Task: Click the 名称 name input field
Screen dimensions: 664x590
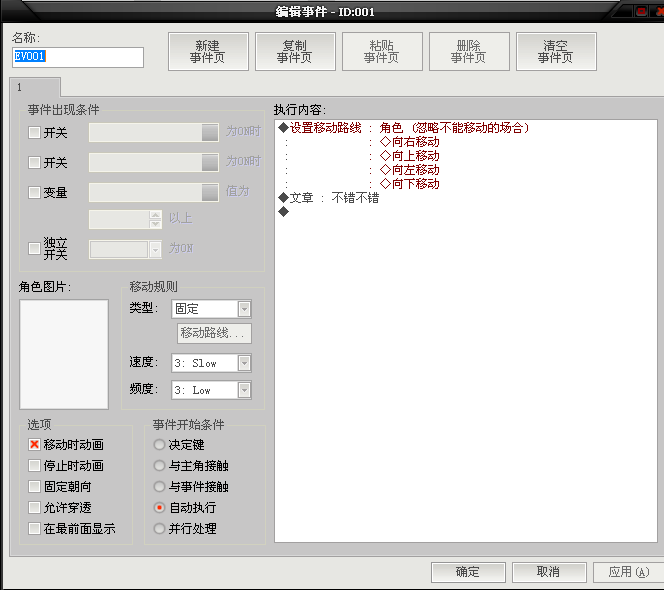Action: tap(78, 57)
